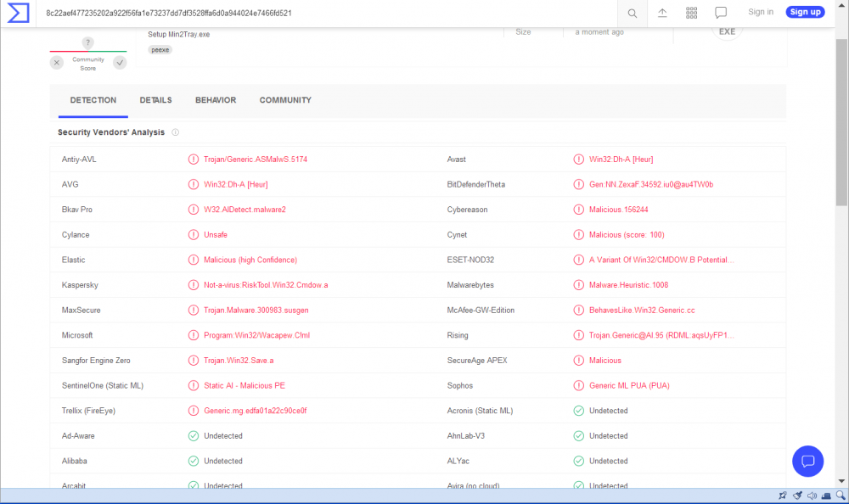
Task: Click the speaker volume icon in status bar
Action: tap(812, 496)
